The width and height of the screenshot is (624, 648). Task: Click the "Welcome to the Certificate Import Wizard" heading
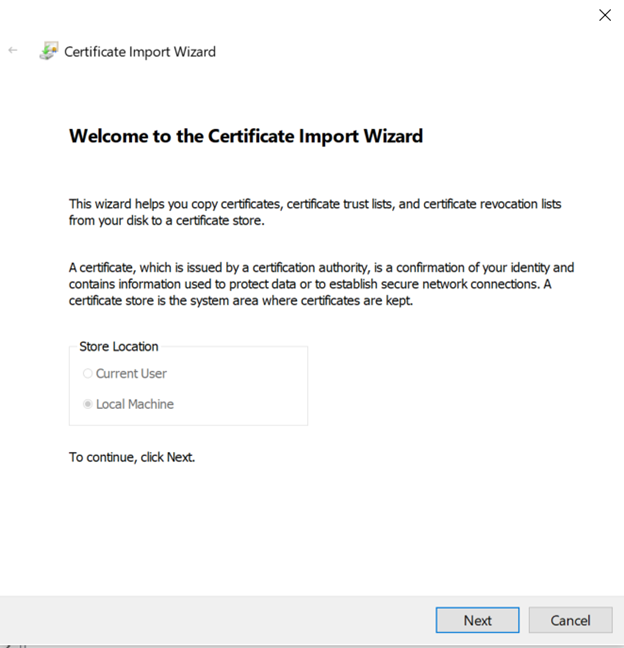pos(246,136)
